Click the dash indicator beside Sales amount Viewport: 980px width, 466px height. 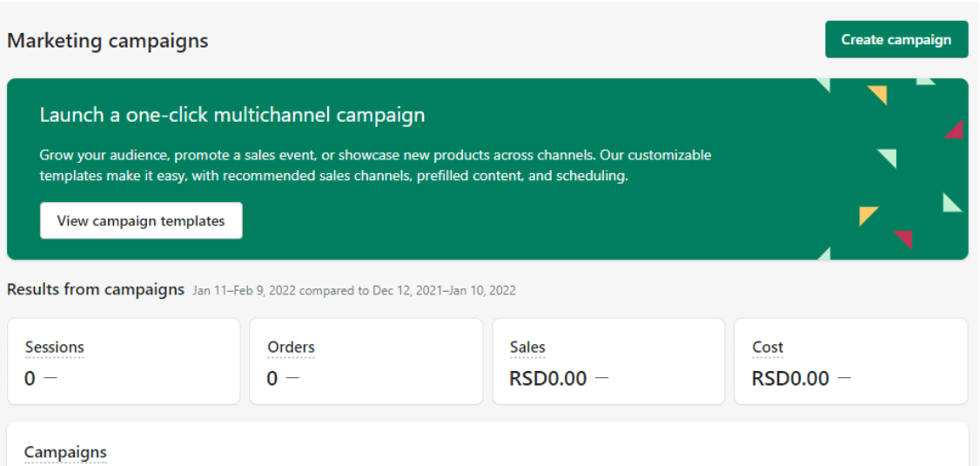601,378
